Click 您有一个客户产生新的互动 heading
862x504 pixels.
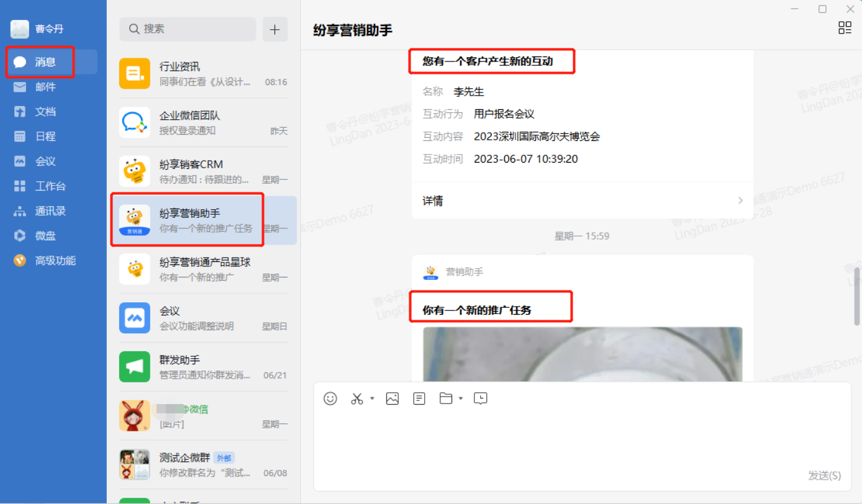pos(488,61)
